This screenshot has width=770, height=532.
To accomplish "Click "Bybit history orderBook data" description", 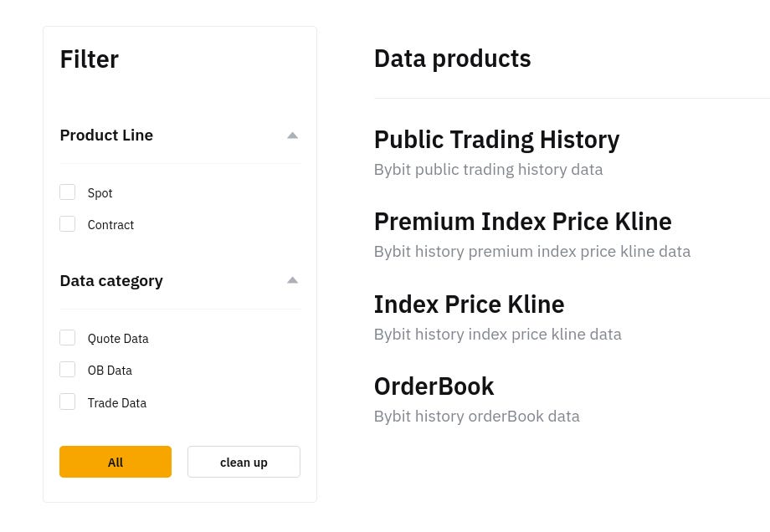I will pos(476,417).
